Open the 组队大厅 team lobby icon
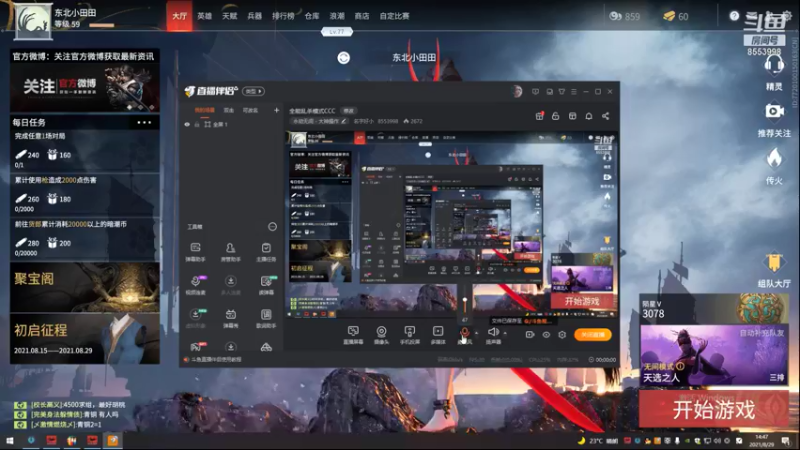Viewport: 800px width, 450px height. pos(774,263)
